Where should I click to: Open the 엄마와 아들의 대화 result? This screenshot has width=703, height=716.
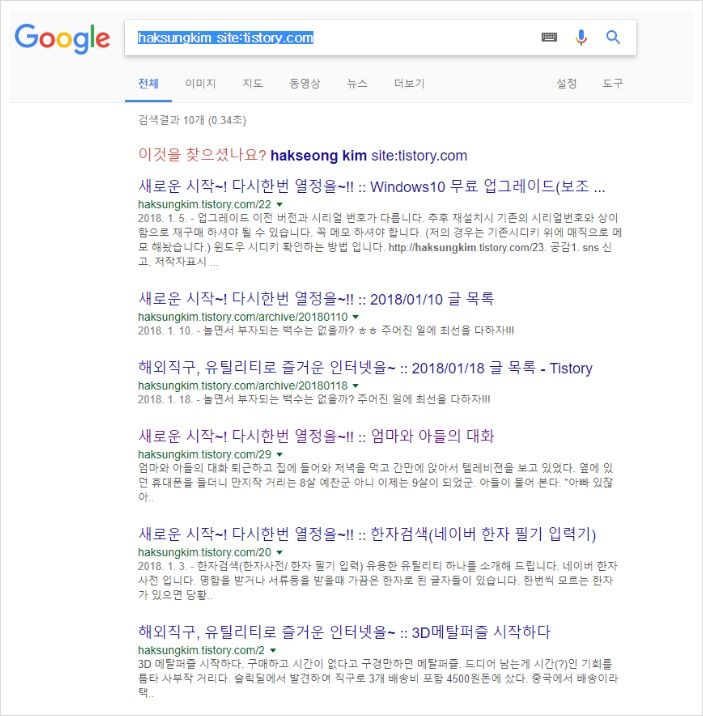click(316, 436)
